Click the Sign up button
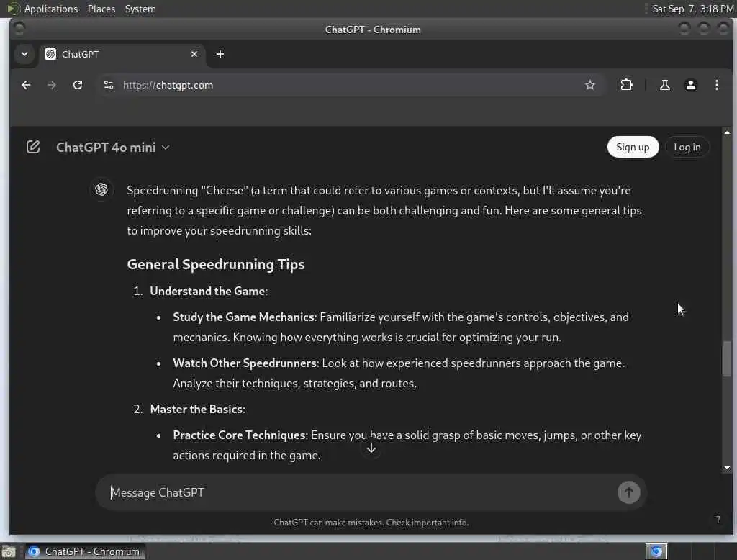Screen dimensions: 737x560 click(633, 147)
